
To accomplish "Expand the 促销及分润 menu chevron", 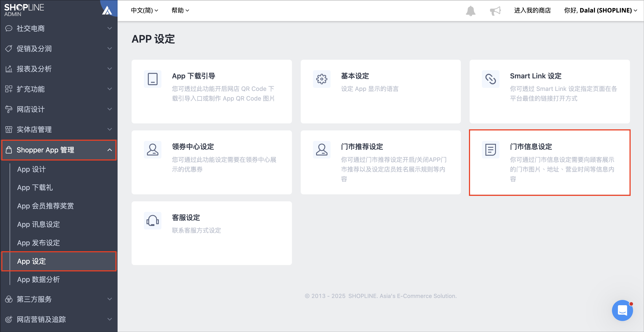I will point(109,49).
